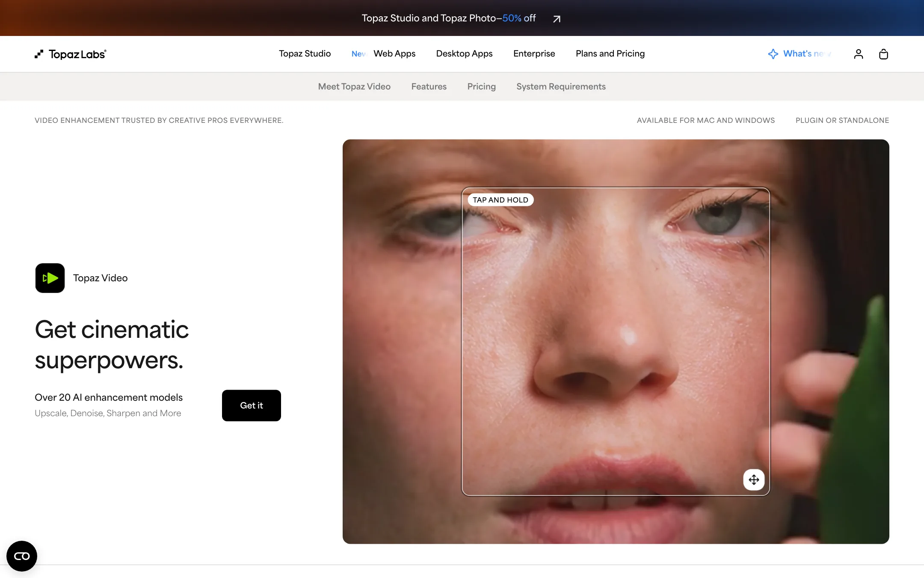Viewport: 924px width, 578px height.
Task: Open the chat widget in the corner
Action: tap(22, 556)
